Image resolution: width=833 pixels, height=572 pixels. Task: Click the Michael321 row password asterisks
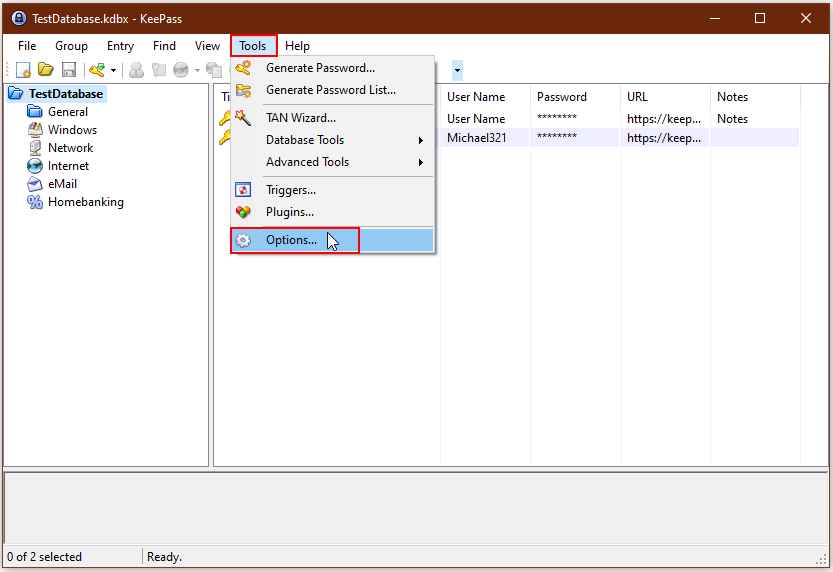(x=557, y=137)
